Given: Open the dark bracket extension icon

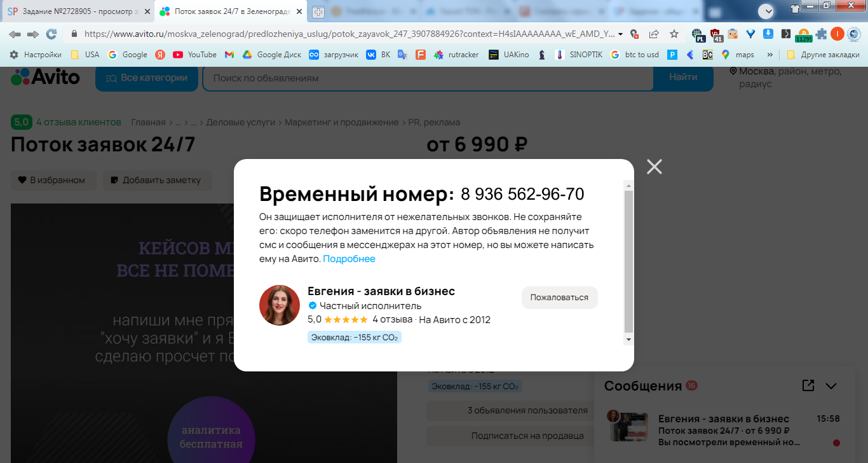Looking at the screenshot, I should click(785, 34).
